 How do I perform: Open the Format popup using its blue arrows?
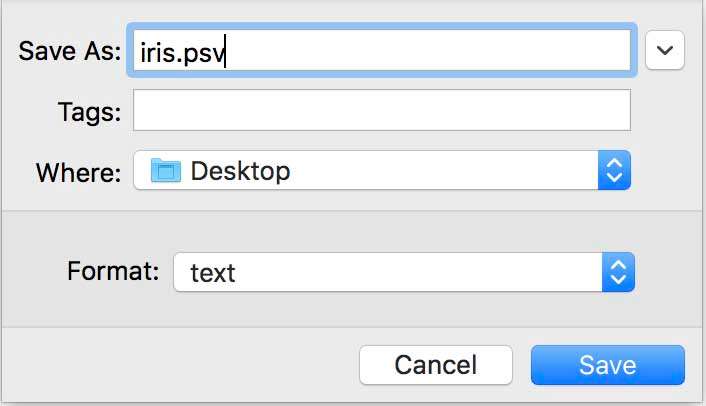(x=618, y=272)
